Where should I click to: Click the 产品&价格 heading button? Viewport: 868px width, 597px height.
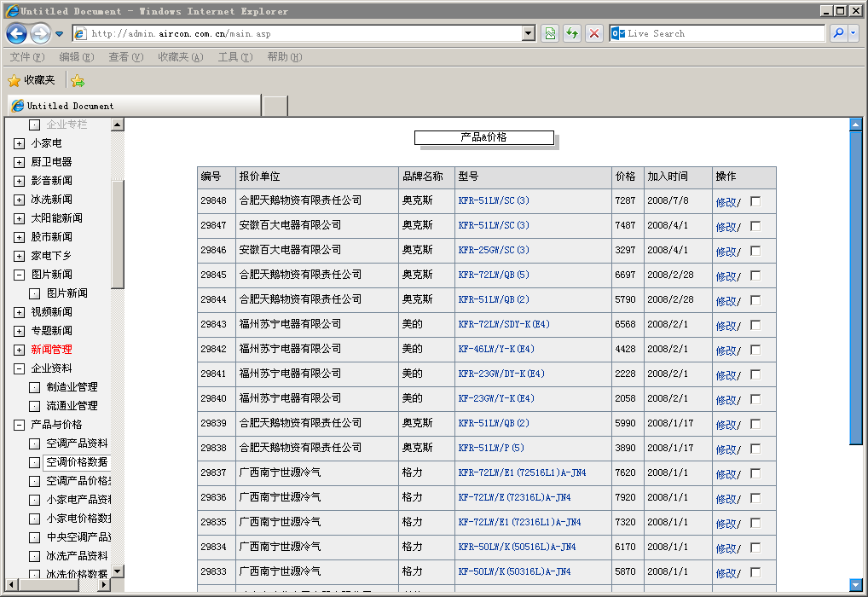pos(483,137)
